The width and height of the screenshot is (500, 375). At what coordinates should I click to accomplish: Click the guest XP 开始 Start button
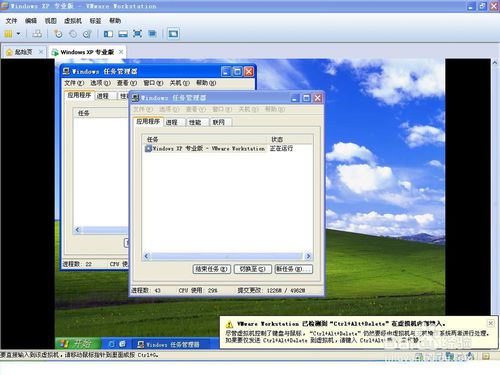[x=78, y=344]
